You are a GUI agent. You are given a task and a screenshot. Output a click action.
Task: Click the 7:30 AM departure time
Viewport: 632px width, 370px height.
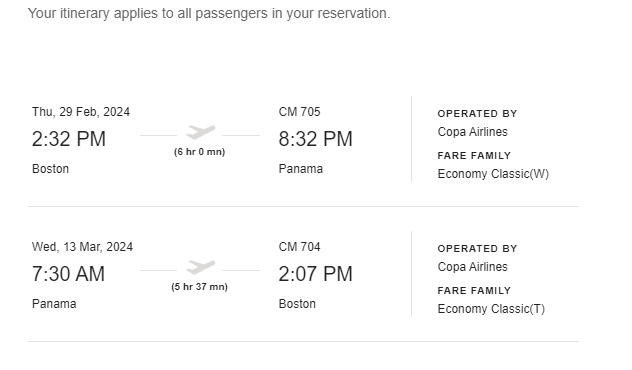click(x=69, y=274)
